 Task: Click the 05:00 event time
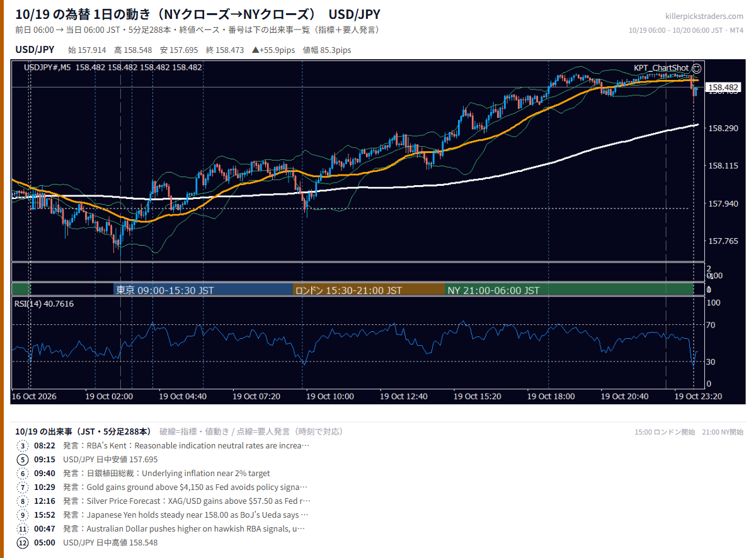tap(45, 543)
